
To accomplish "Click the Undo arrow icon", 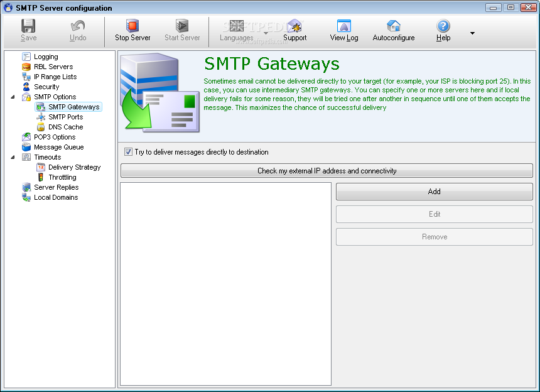I will pyautogui.click(x=78, y=26).
